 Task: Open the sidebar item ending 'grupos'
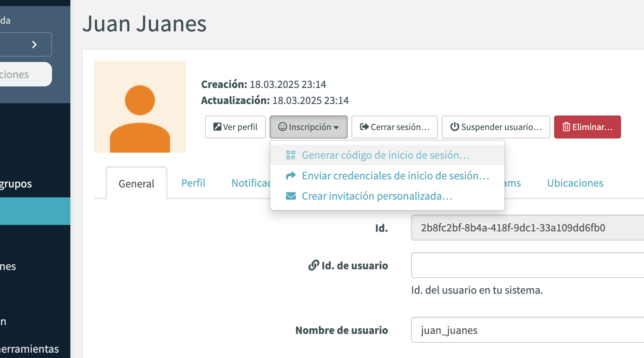[x=16, y=184]
